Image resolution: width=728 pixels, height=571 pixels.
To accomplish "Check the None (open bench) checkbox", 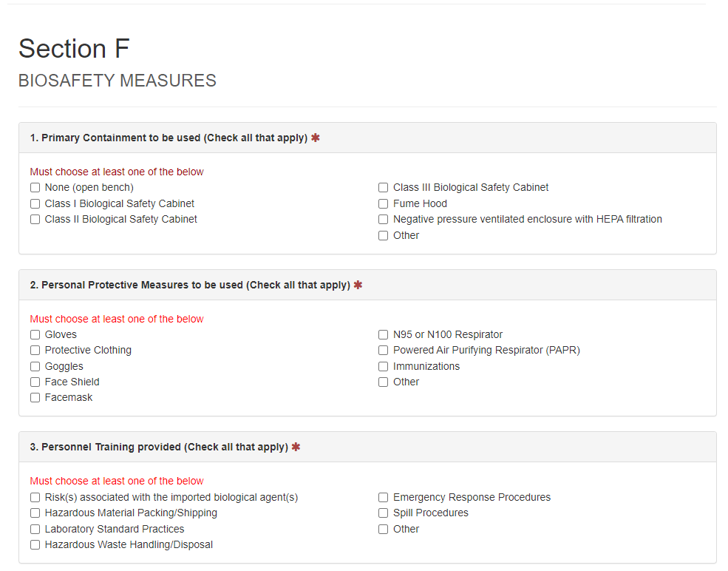I will pos(35,188).
